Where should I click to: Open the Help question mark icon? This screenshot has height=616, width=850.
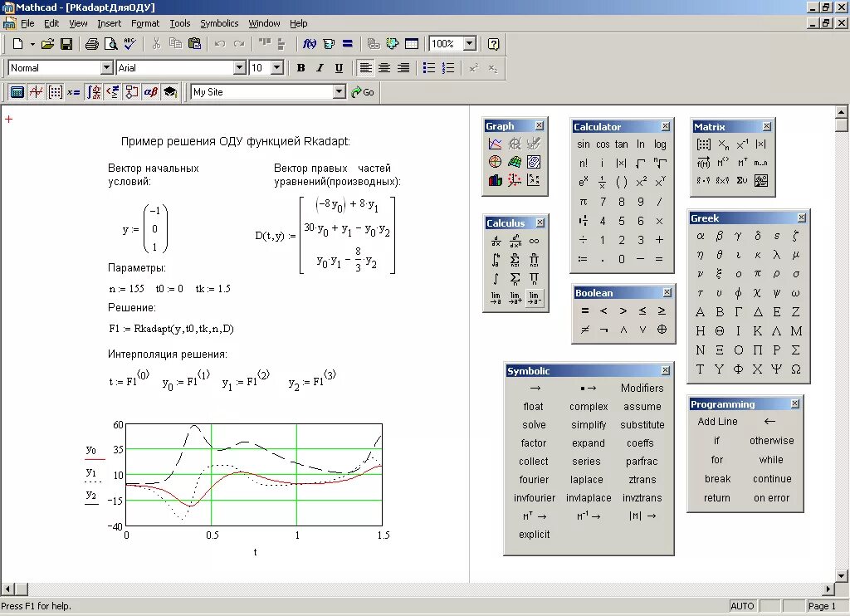pyautogui.click(x=493, y=44)
